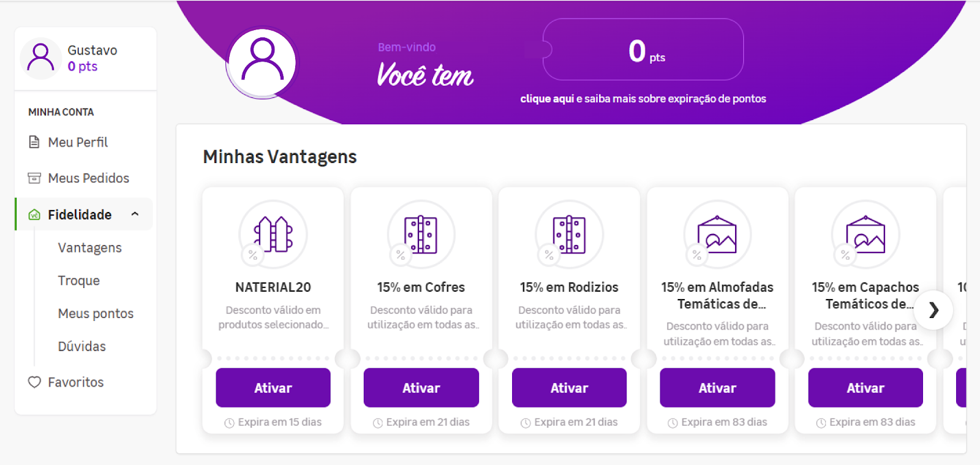The image size is (980, 465).
Task: Open Meu Perfil in sidebar
Action: (78, 142)
